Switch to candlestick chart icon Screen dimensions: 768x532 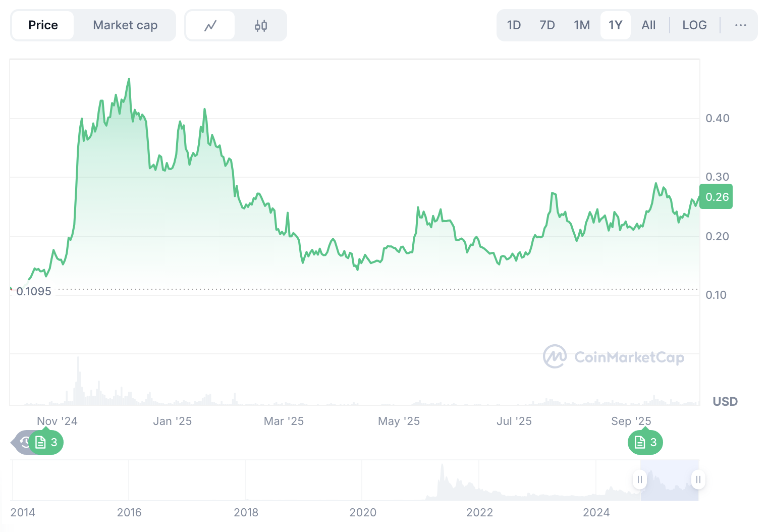[x=261, y=25]
